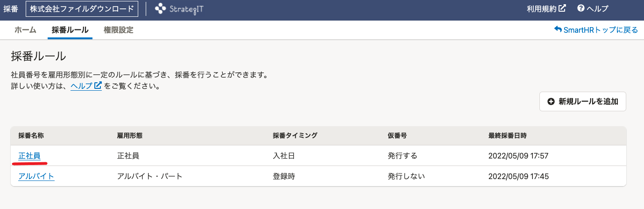This screenshot has height=209, width=644.
Task: Add a new rule with 新規ルールを追加
Action: point(583,101)
